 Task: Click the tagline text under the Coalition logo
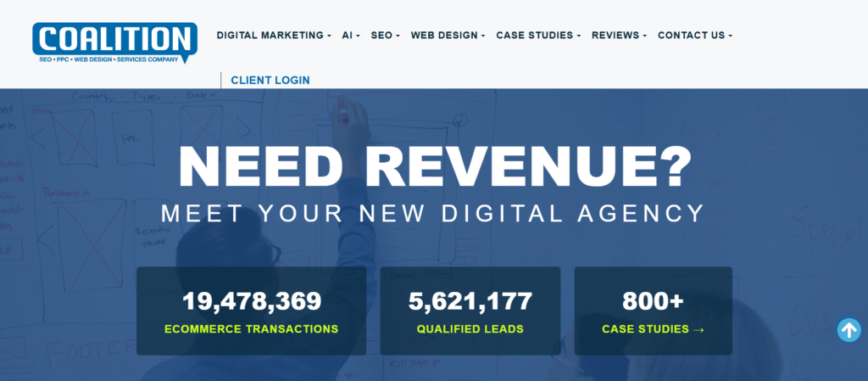tap(108, 59)
